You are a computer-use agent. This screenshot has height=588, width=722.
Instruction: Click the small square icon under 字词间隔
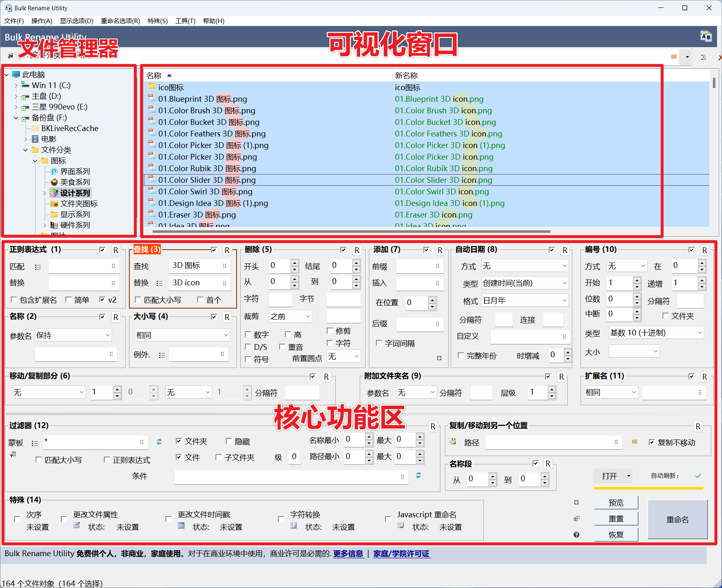pyautogui.click(x=439, y=358)
